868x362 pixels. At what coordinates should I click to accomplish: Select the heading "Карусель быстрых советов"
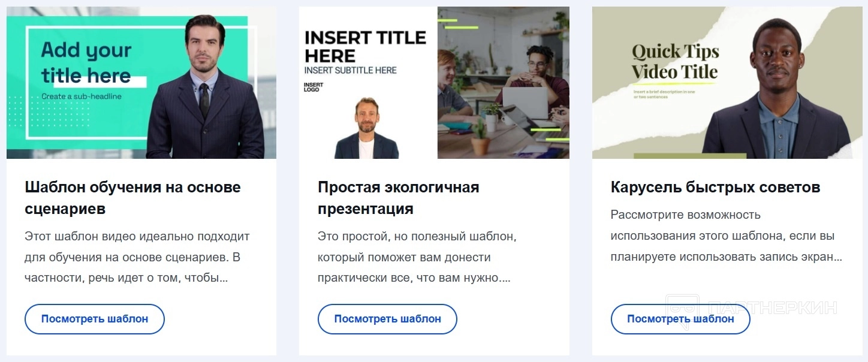click(715, 187)
